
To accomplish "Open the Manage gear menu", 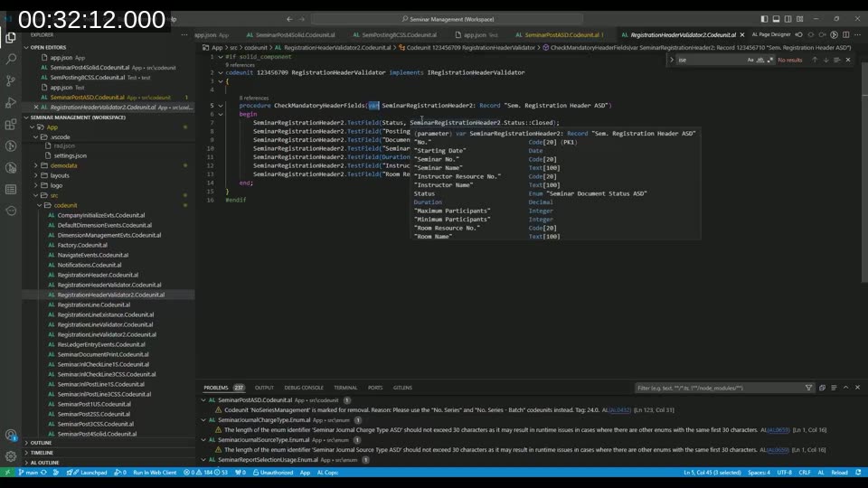I will (x=11, y=456).
